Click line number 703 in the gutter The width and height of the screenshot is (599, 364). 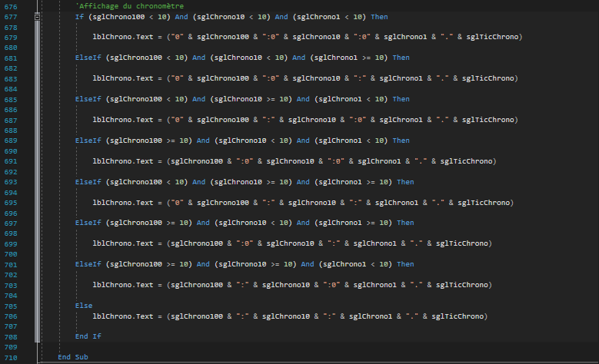point(11,286)
